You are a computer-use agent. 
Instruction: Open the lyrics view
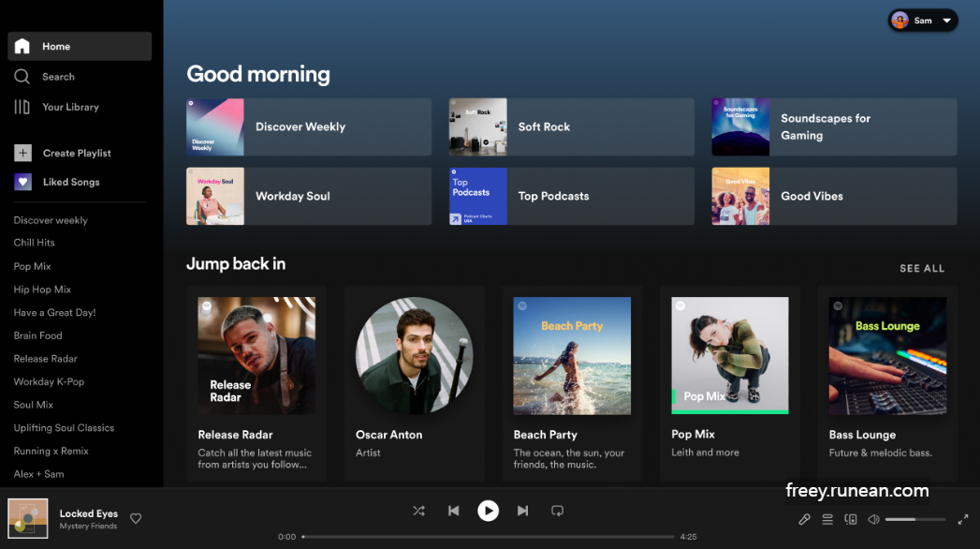click(803, 518)
